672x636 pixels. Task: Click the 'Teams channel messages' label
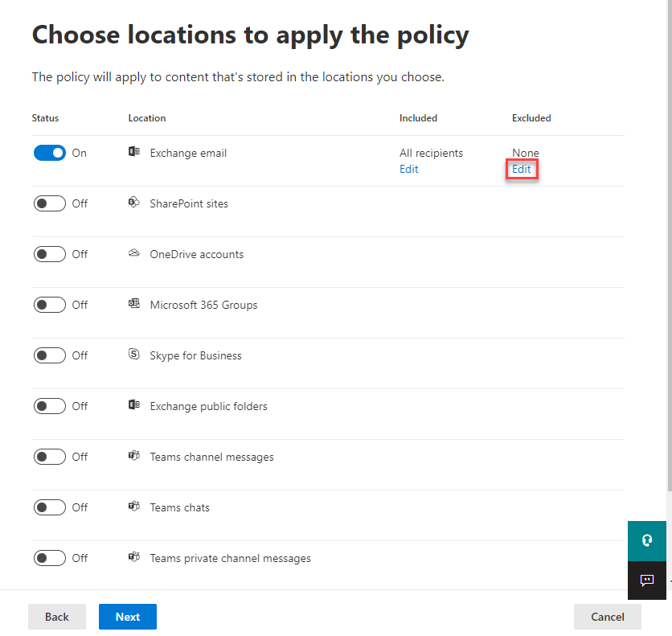point(211,457)
